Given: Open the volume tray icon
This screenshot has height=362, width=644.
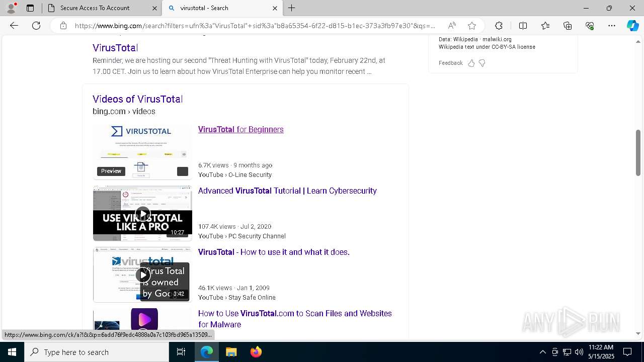Looking at the screenshot, I should tap(579, 352).
